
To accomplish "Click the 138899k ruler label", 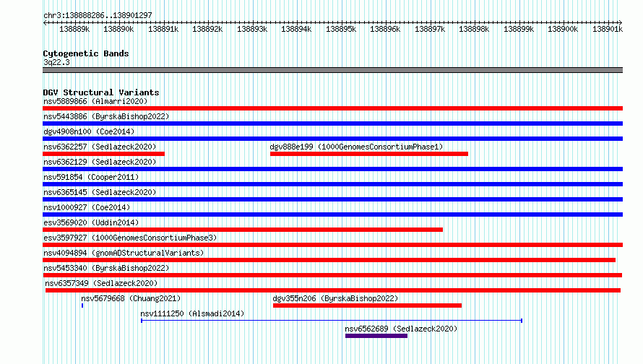I will tap(519, 29).
